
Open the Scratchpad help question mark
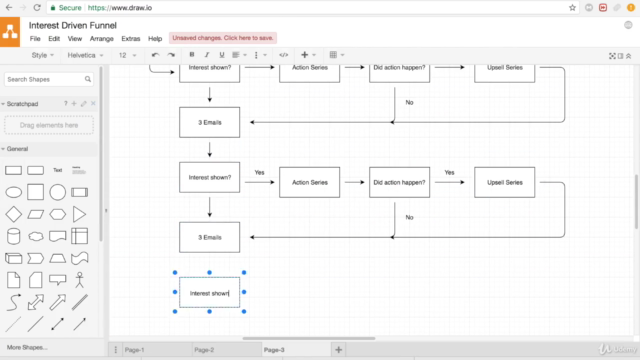click(65, 104)
